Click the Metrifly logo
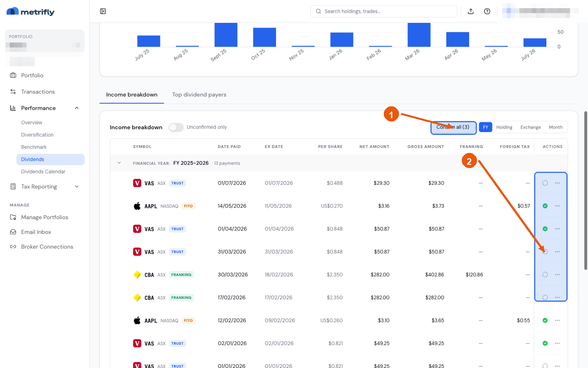Screen dimensions: 588x368 (x=31, y=11)
